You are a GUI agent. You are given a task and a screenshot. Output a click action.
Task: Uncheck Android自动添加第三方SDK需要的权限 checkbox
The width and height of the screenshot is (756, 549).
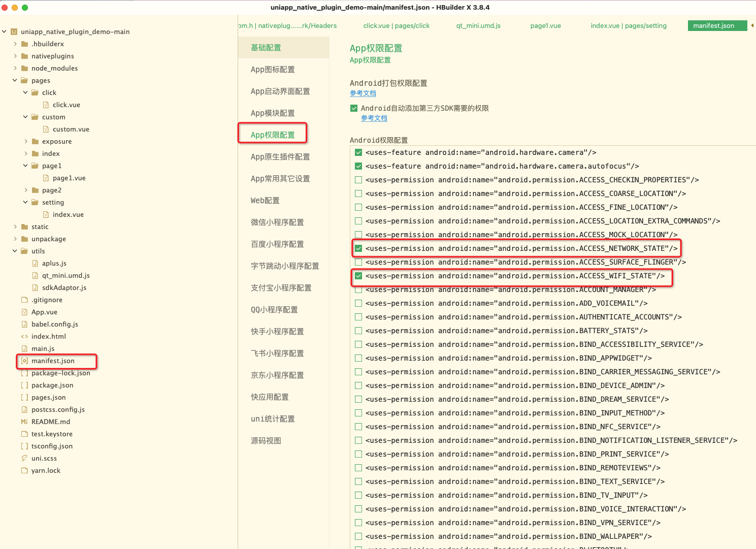click(354, 108)
